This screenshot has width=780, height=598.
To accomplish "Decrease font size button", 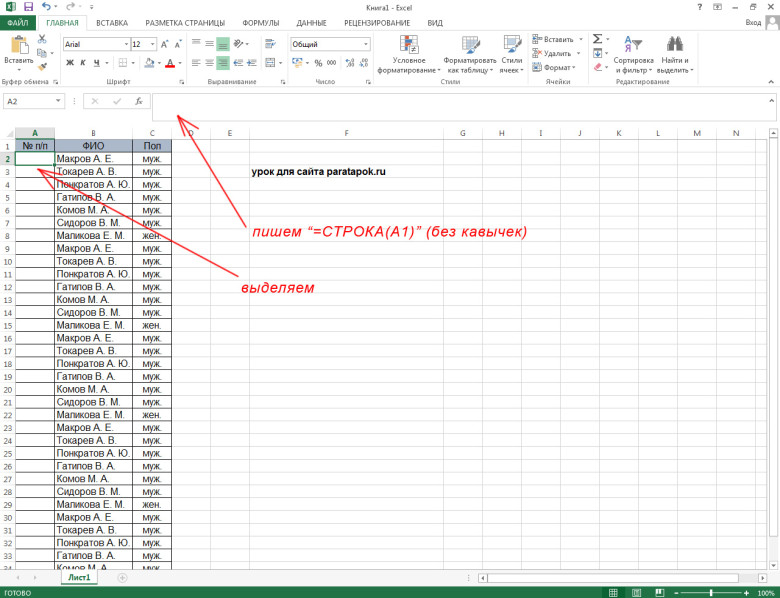I will click(178, 44).
